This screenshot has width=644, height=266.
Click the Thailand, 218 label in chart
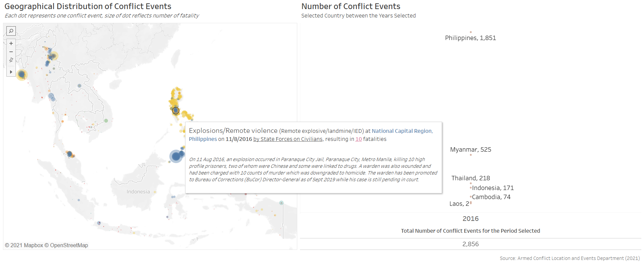tap(470, 178)
